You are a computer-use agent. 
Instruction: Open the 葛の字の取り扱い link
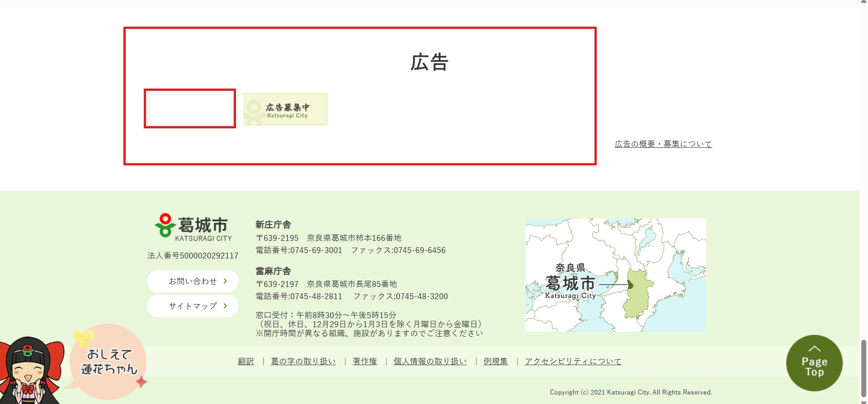point(303,362)
